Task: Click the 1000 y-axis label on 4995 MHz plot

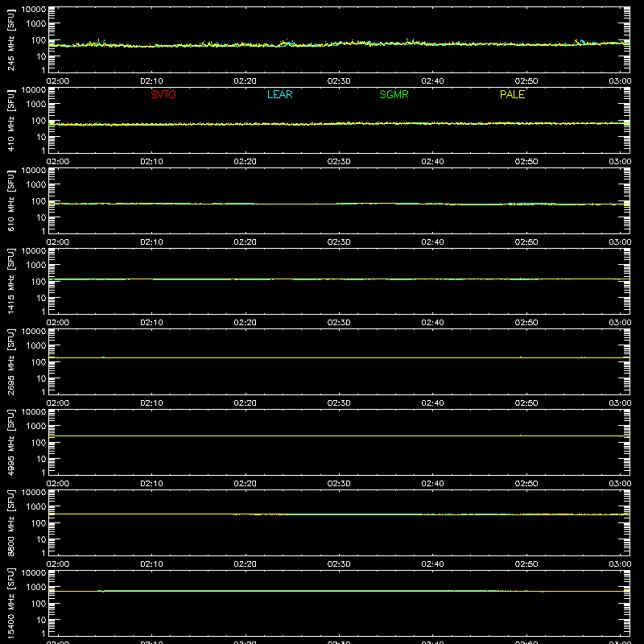Action: click(x=36, y=426)
